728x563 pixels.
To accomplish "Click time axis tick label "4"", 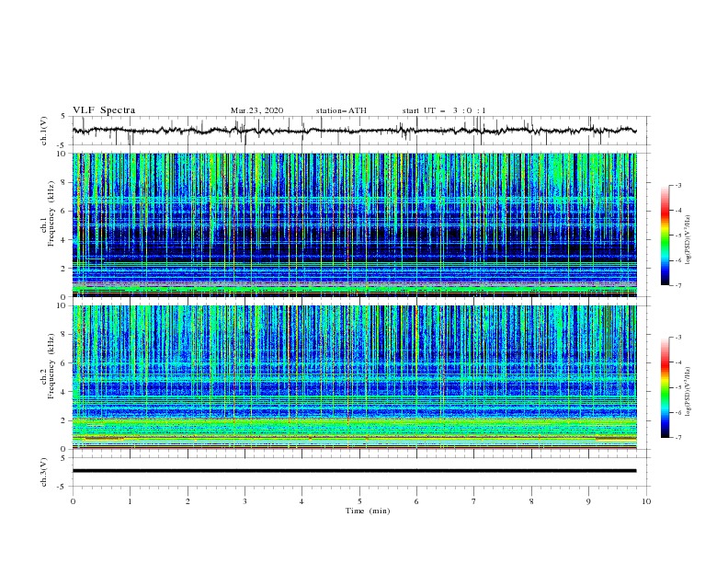I will tap(301, 501).
